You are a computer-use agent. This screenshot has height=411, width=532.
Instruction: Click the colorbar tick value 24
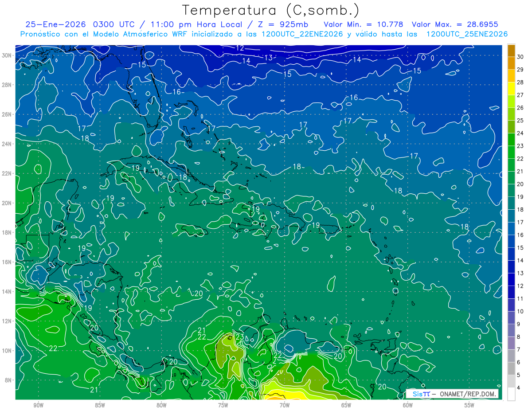[520, 133]
